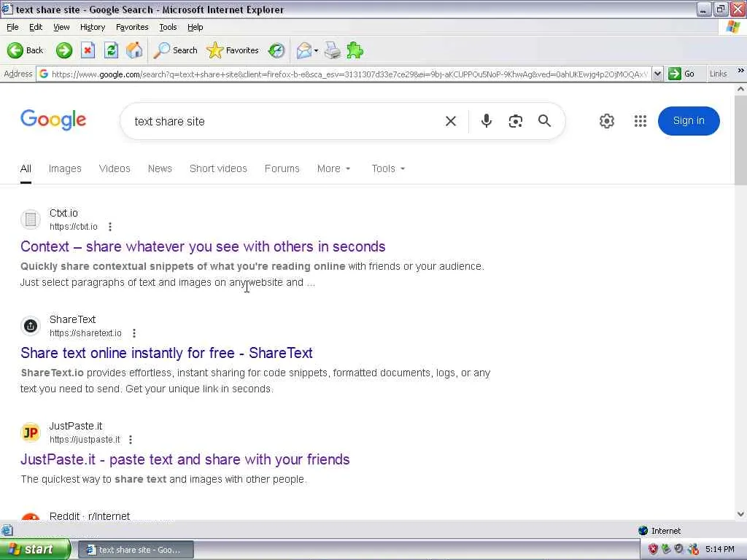Expand the Links toolbar chevron
The width and height of the screenshot is (747, 560).
click(x=741, y=71)
